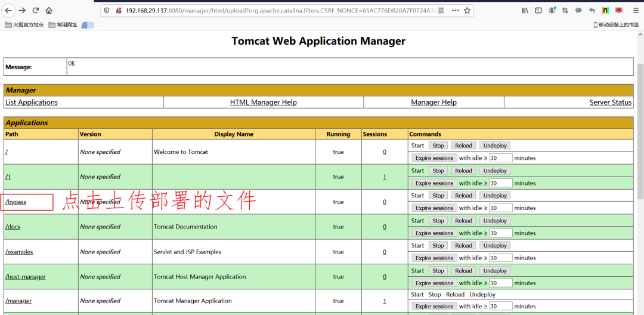This screenshot has height=315, width=644.
Task: Expire sessions for Servlet and JSP Examples
Action: pyautogui.click(x=434, y=258)
